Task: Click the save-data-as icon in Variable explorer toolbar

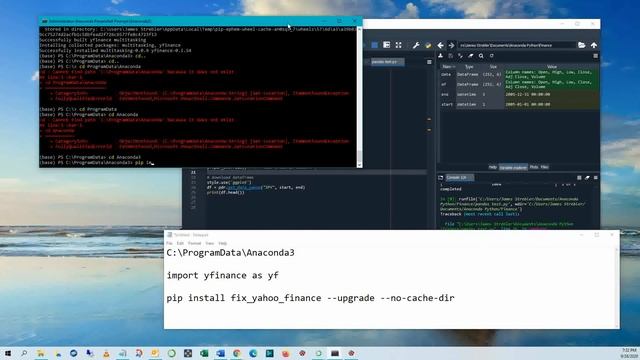Action: (460, 56)
